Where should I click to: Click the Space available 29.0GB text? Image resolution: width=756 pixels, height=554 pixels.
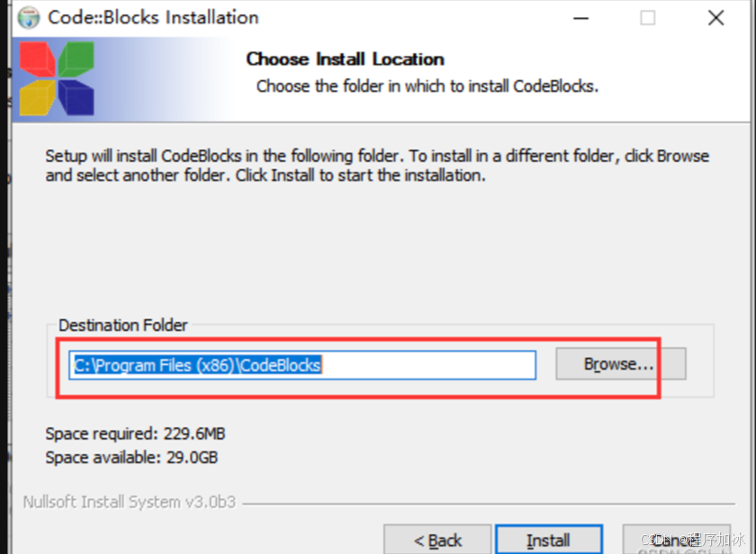click(133, 457)
